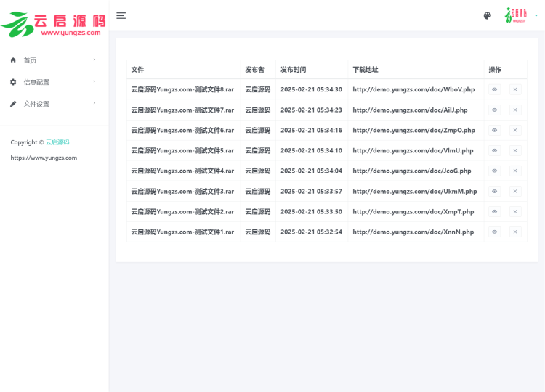Expand the 首页 sidebar menu arrow
This screenshot has height=392, width=545.
(x=94, y=60)
